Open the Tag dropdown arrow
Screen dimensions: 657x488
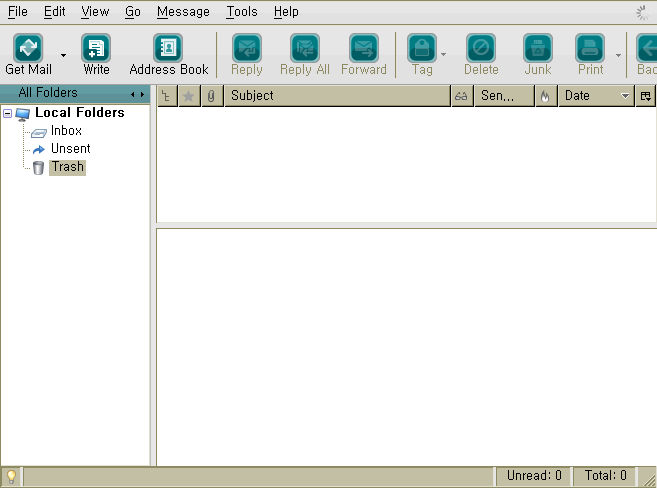coord(443,54)
